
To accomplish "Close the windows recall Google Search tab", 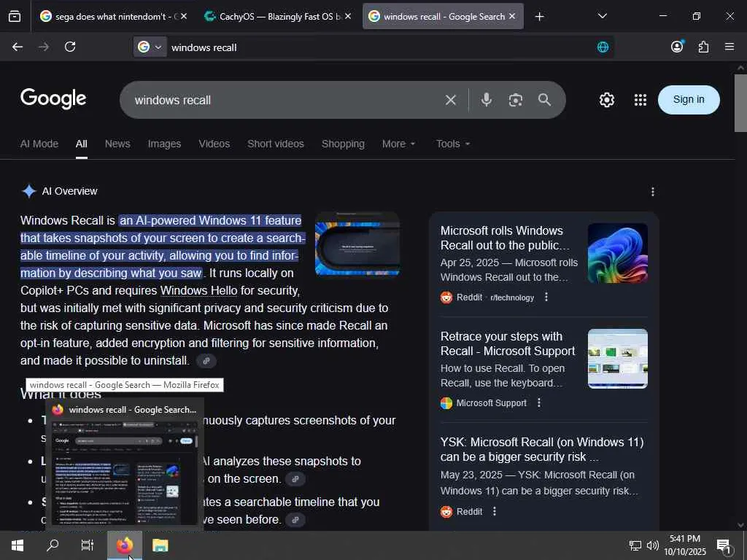I will [512, 16].
